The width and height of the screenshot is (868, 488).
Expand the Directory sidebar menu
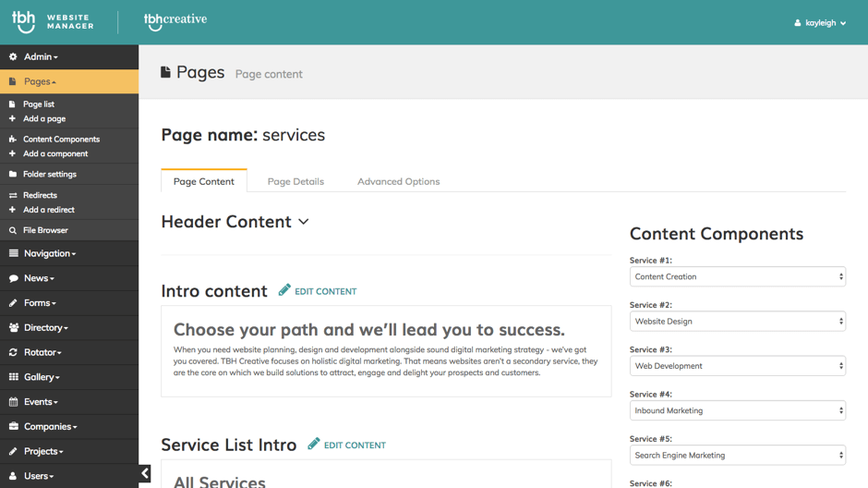(x=69, y=327)
